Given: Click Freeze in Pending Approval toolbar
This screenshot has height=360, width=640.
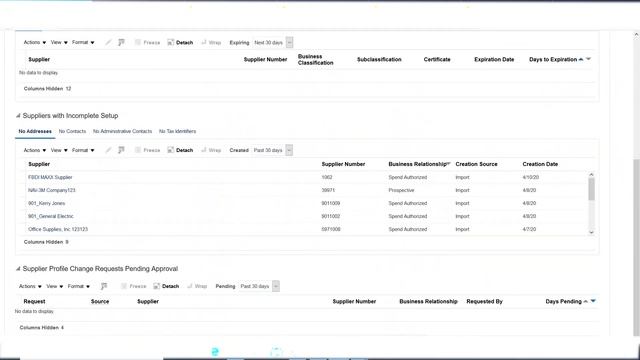Looking at the screenshot, I should click(133, 287).
